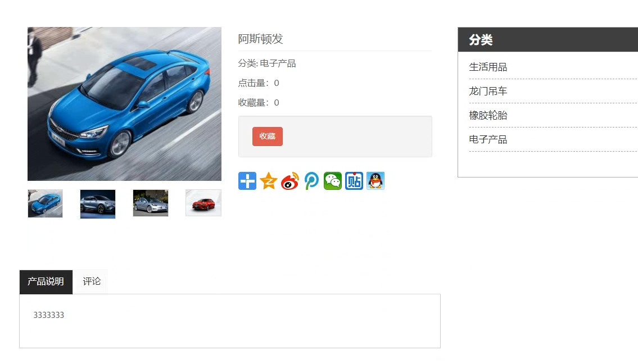Click the 阿斯顿发 product title
This screenshot has width=638, height=364.
click(x=260, y=39)
